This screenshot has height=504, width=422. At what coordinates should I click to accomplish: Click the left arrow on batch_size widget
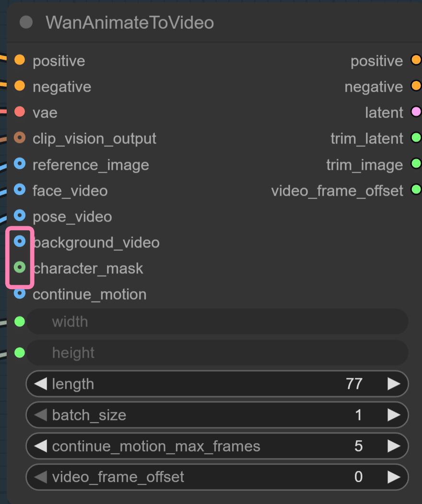41,415
